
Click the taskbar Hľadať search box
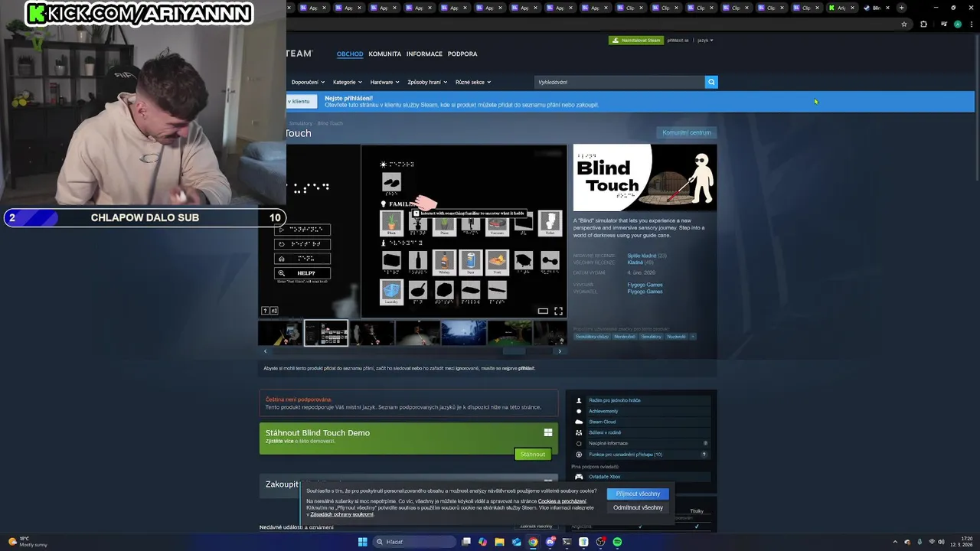click(x=413, y=542)
